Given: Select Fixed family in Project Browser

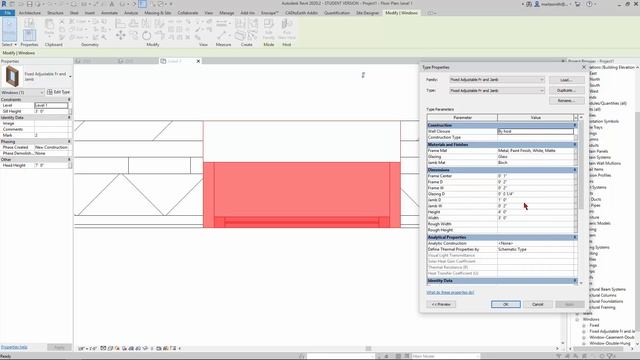Looking at the screenshot, I should pyautogui.click(x=594, y=326).
